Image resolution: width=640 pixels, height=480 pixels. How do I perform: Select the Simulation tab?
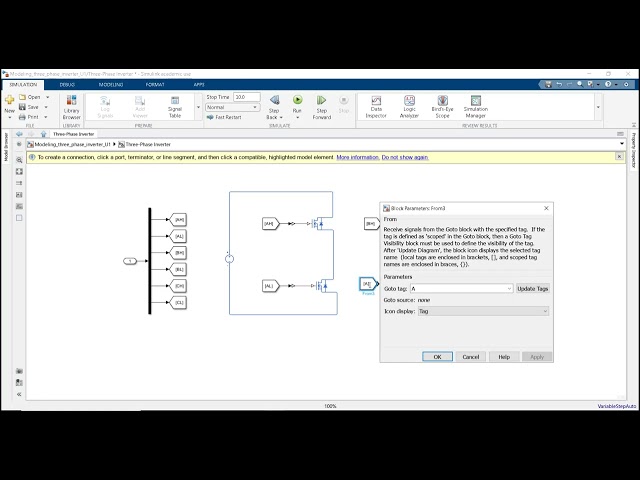pos(23,84)
